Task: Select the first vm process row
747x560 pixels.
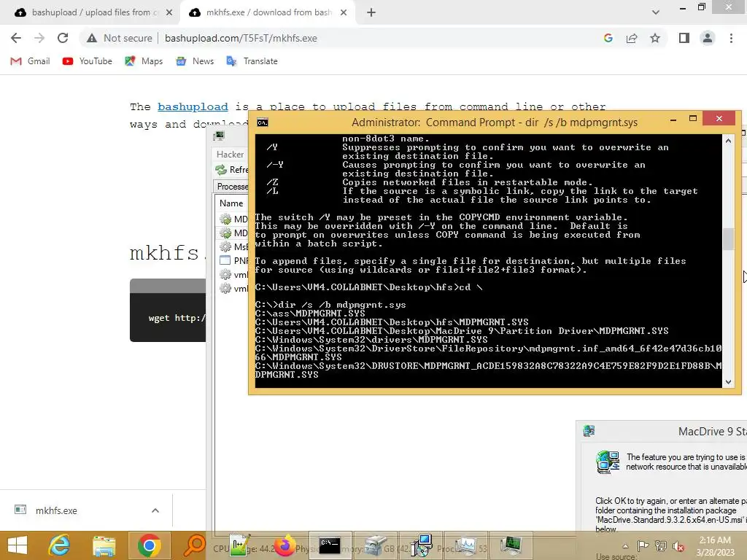Action: pos(233,275)
